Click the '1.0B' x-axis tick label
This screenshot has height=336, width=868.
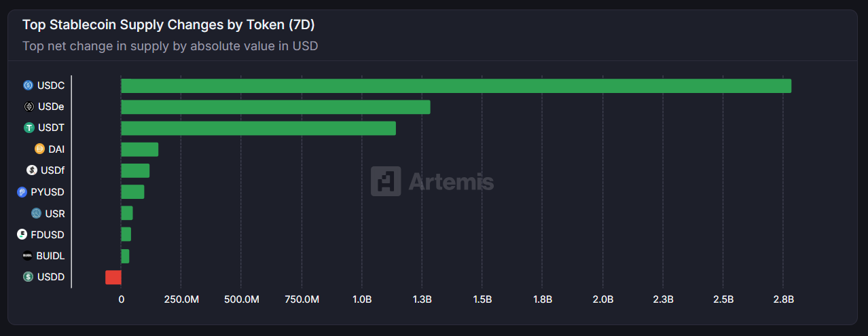pyautogui.click(x=362, y=299)
